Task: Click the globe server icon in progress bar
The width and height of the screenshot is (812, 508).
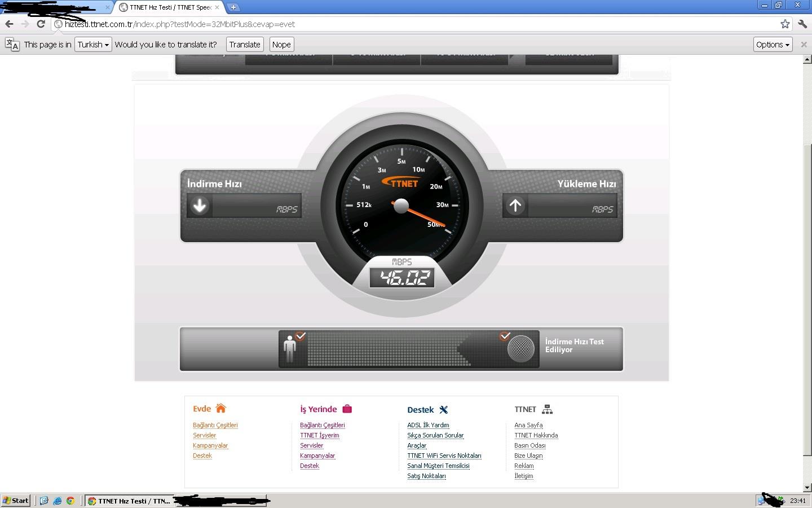Action: tap(520, 349)
